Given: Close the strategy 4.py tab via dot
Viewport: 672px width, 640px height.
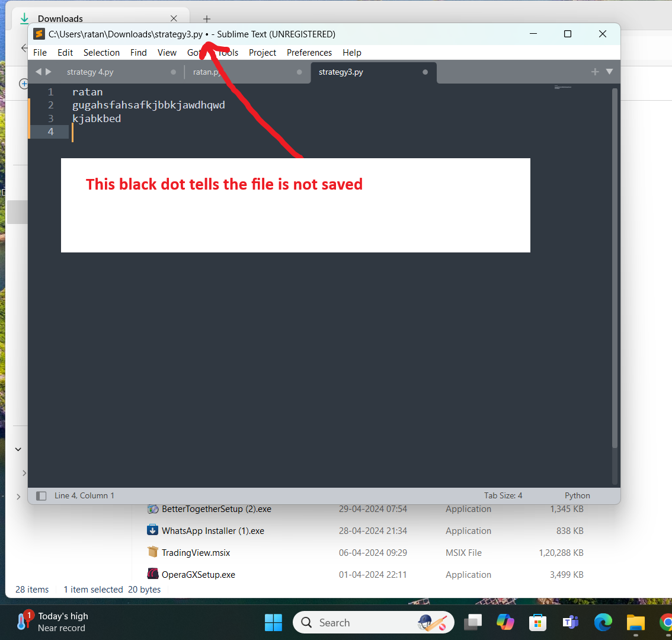Looking at the screenshot, I should 173,72.
